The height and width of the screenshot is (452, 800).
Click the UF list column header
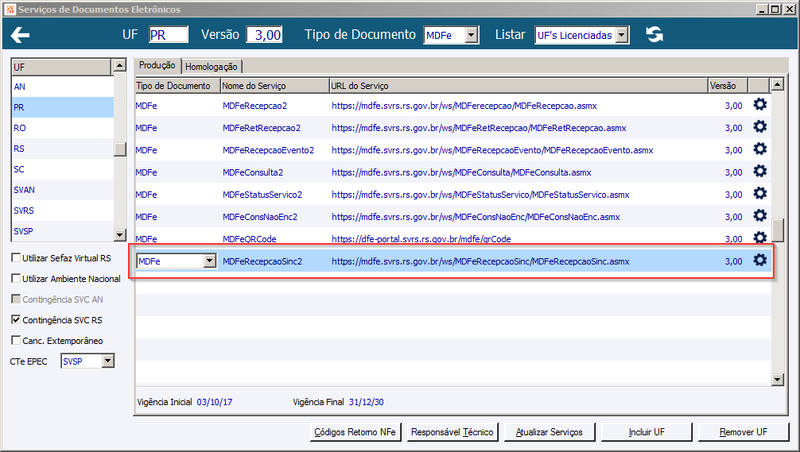(x=61, y=67)
